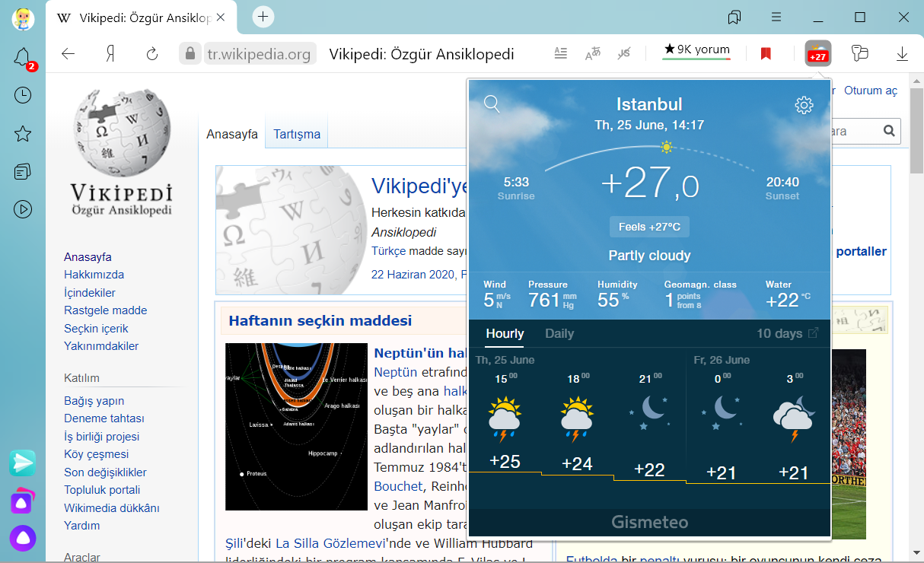Open the tab collections toolbar icon
Viewport: 924px width, 563px height.
pos(734,17)
